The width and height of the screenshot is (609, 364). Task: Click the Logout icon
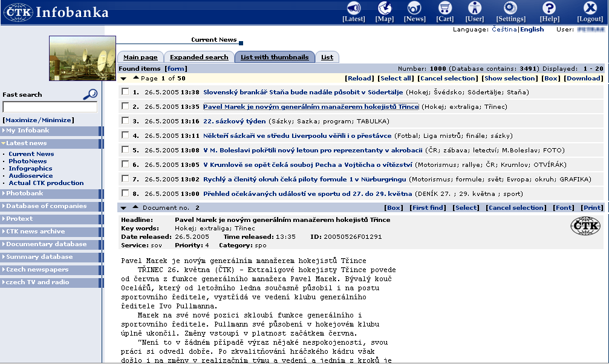(590, 8)
